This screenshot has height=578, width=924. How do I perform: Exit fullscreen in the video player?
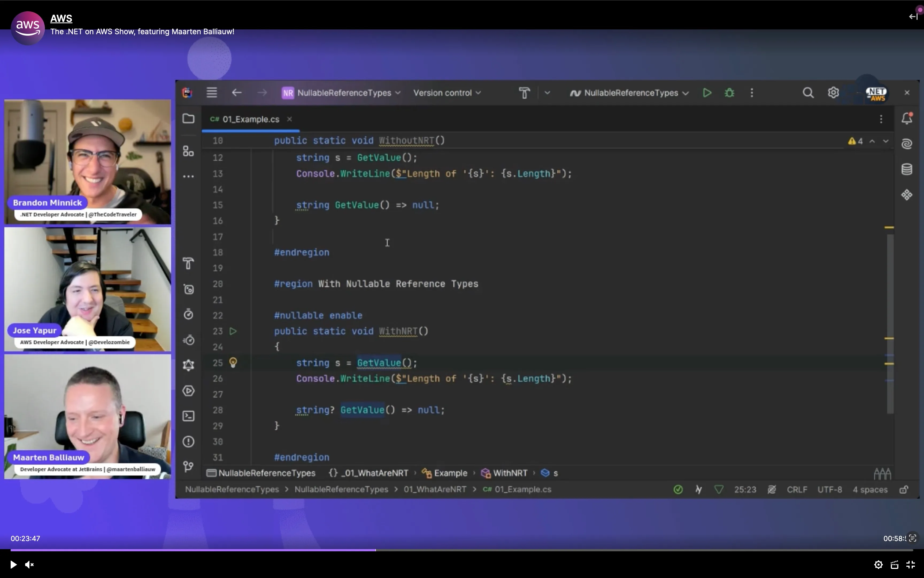911,565
